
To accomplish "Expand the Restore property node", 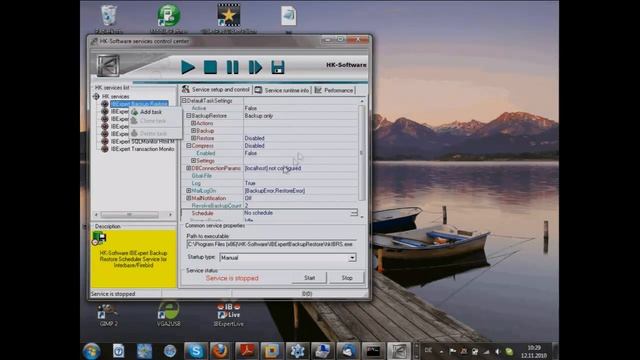I will coord(194,138).
